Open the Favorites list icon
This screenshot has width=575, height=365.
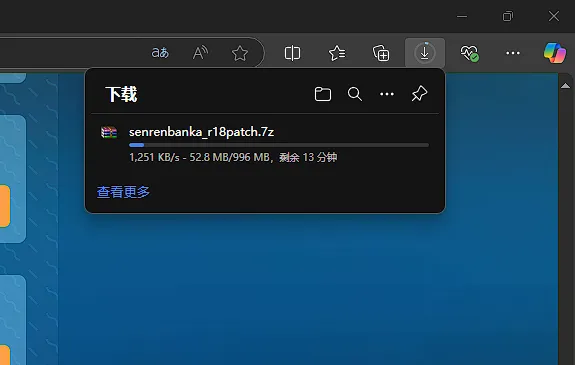pyautogui.click(x=337, y=53)
